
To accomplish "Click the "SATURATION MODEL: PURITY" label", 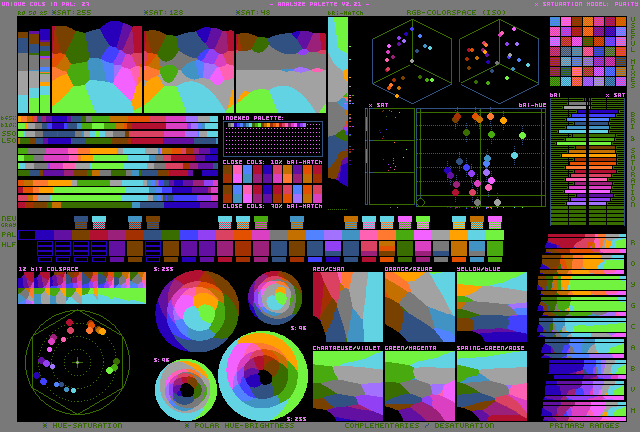I will [x=586, y=4].
